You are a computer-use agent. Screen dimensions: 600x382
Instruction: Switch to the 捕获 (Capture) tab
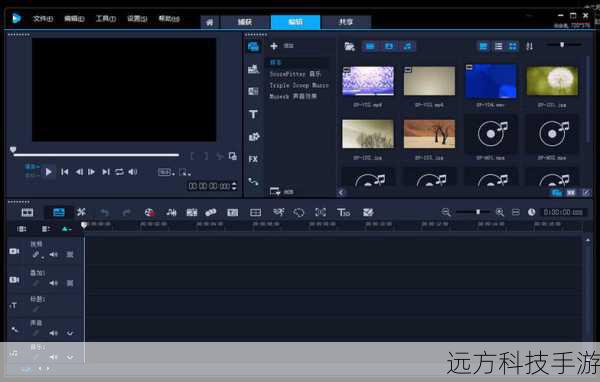[245, 22]
